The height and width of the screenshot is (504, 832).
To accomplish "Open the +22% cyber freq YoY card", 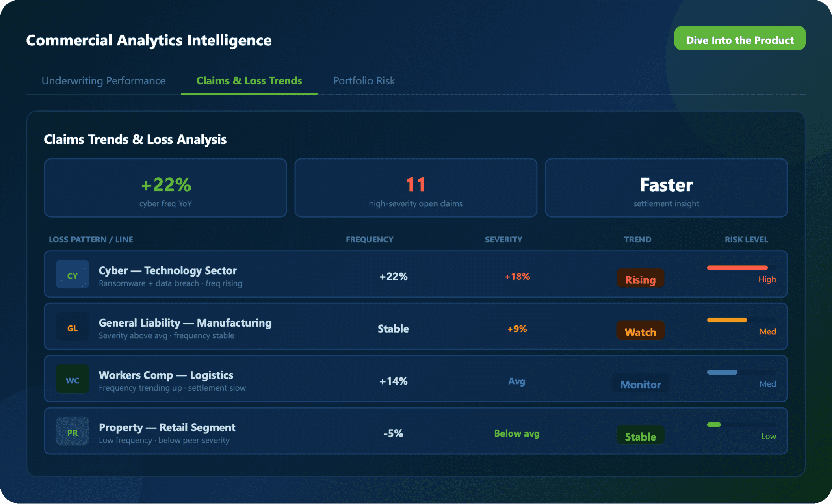I will 165,188.
